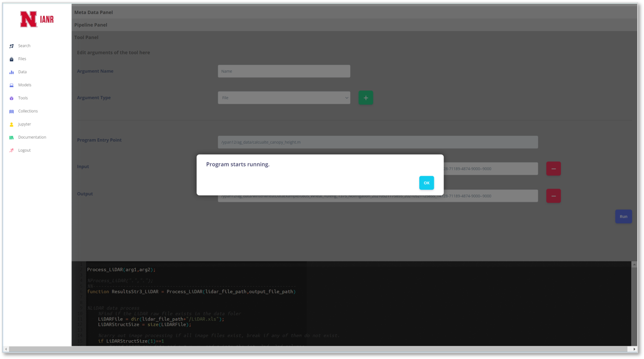Open the Search page link
The width and height of the screenshot is (644, 359).
coord(24,46)
